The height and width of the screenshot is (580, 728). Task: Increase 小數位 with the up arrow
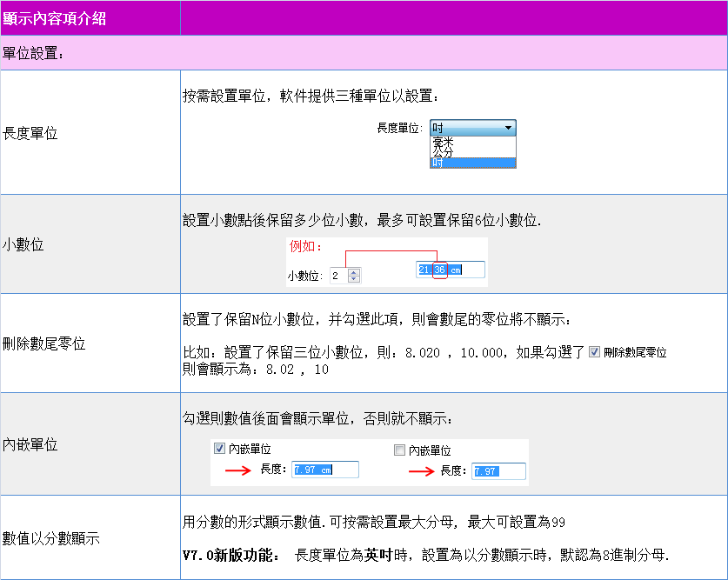click(x=354, y=271)
